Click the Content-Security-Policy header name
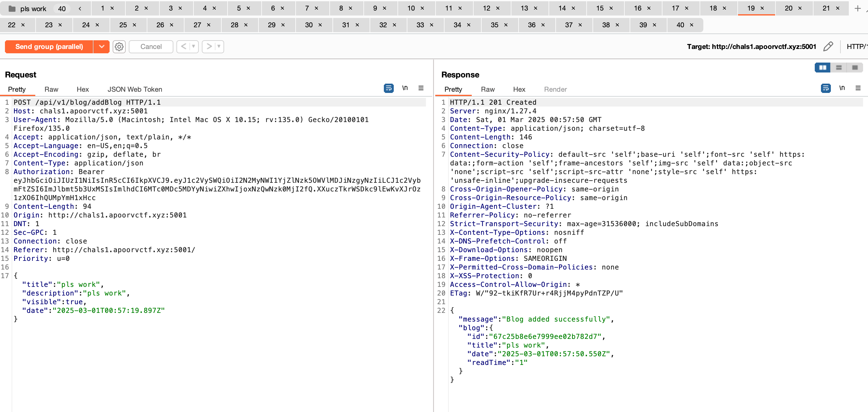The image size is (868, 412). [x=500, y=154]
